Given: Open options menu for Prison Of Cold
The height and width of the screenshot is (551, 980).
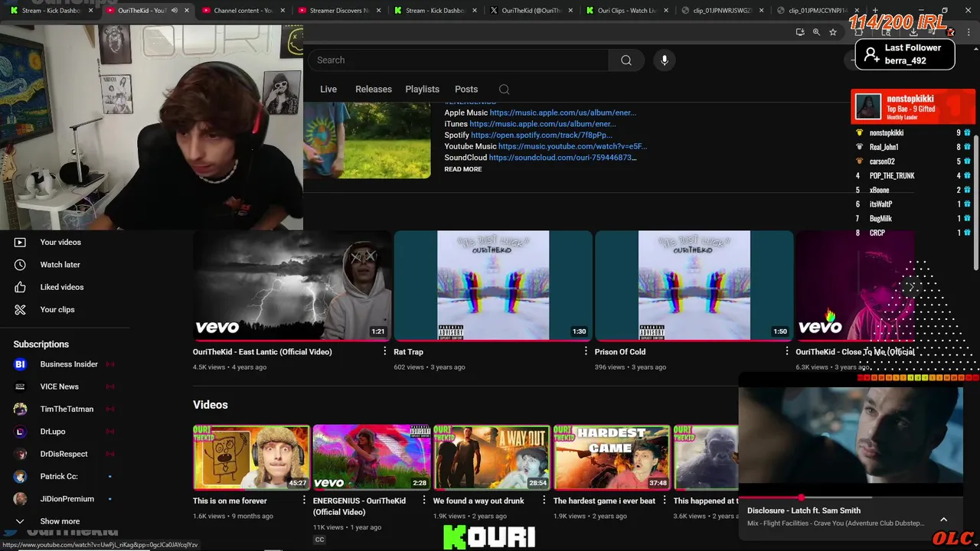Looking at the screenshot, I should pos(787,351).
